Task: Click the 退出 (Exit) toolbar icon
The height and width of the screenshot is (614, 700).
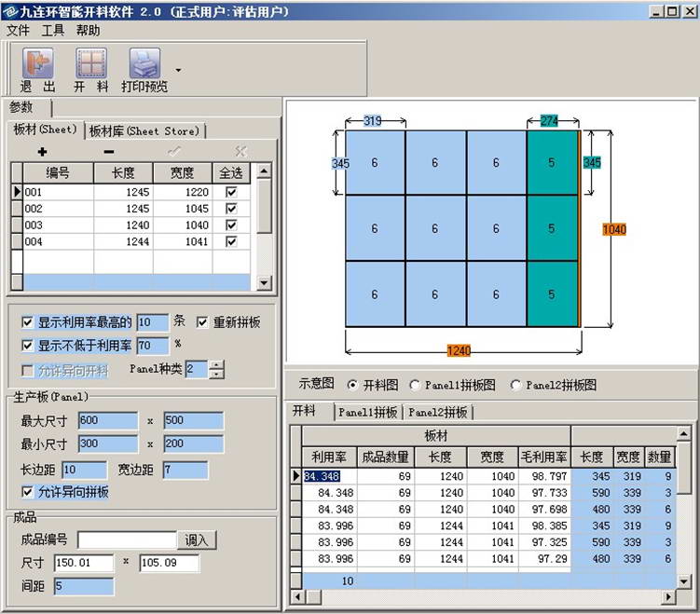Action: click(x=38, y=63)
